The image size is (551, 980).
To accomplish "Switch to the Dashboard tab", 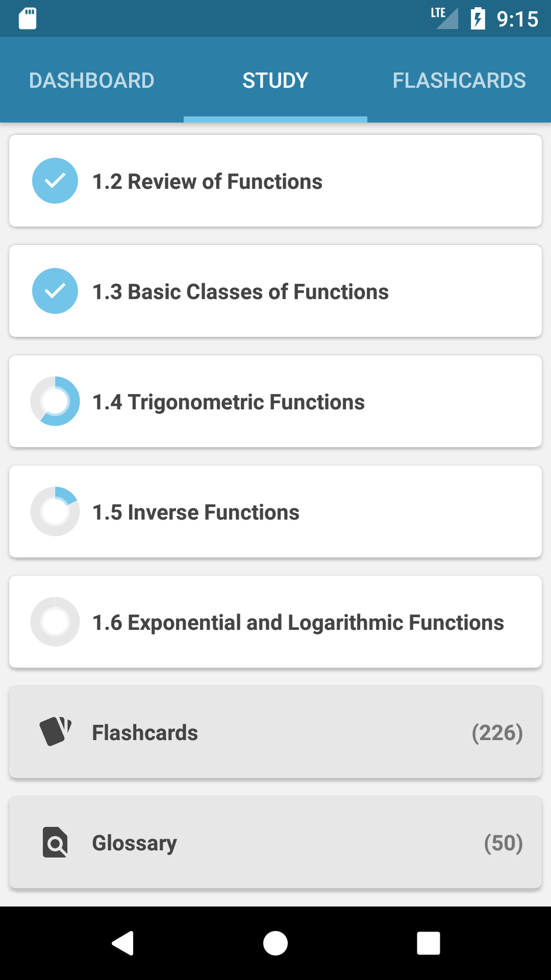I will 92,80.
